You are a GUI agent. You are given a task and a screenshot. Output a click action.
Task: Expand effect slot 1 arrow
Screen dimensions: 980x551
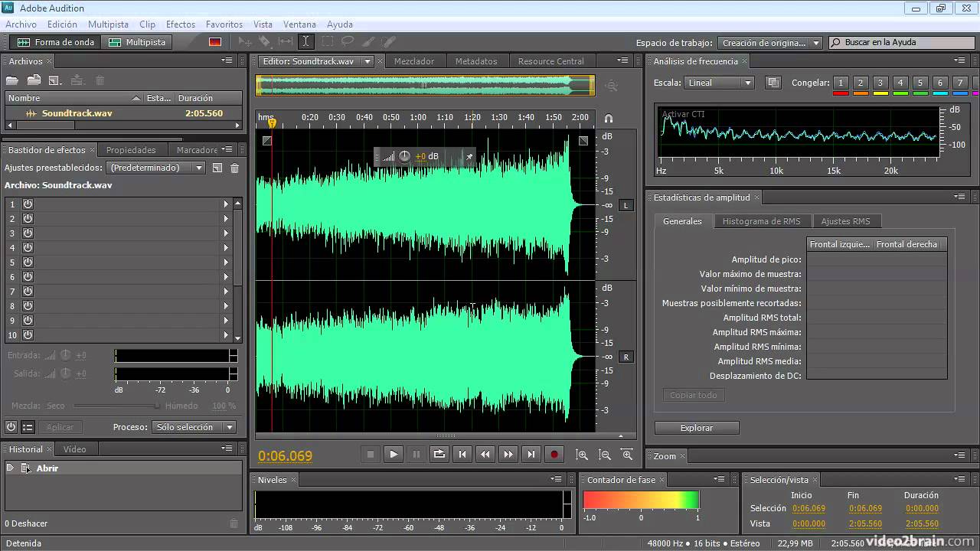pos(226,204)
